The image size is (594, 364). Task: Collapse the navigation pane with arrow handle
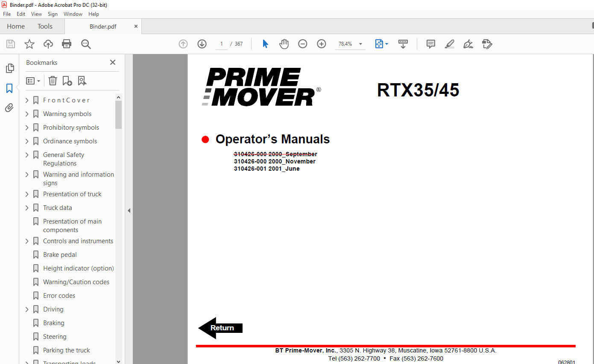129,210
